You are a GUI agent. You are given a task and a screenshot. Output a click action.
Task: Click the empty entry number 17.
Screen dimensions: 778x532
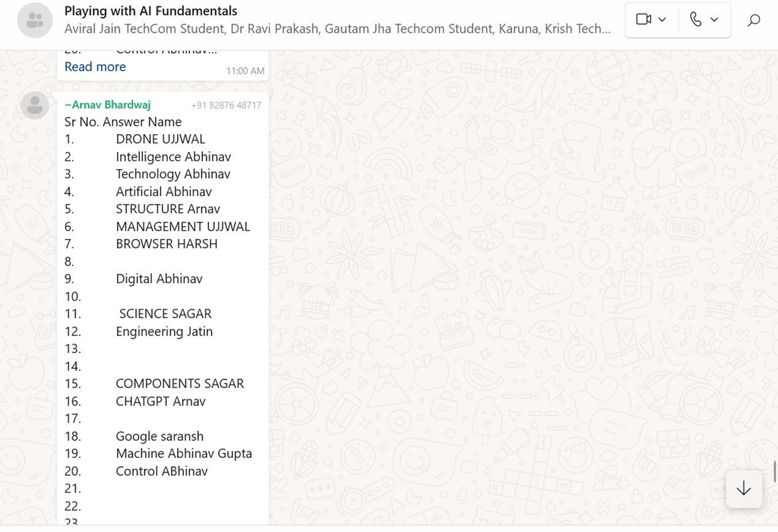[72, 419]
